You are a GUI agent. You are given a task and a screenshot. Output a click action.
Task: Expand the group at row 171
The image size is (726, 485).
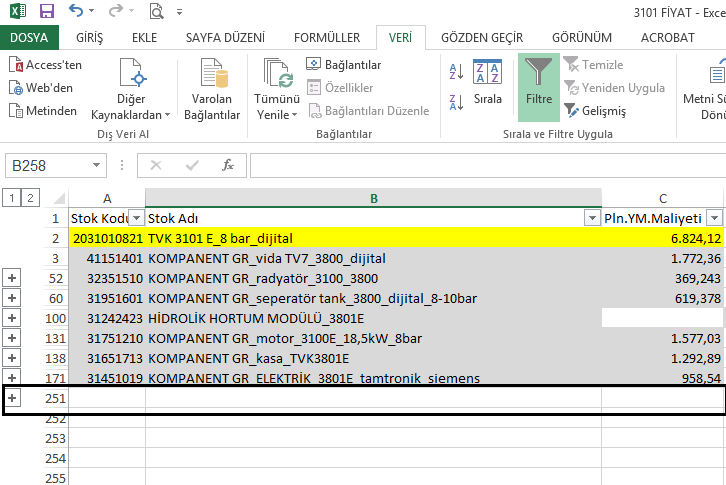pyautogui.click(x=12, y=378)
